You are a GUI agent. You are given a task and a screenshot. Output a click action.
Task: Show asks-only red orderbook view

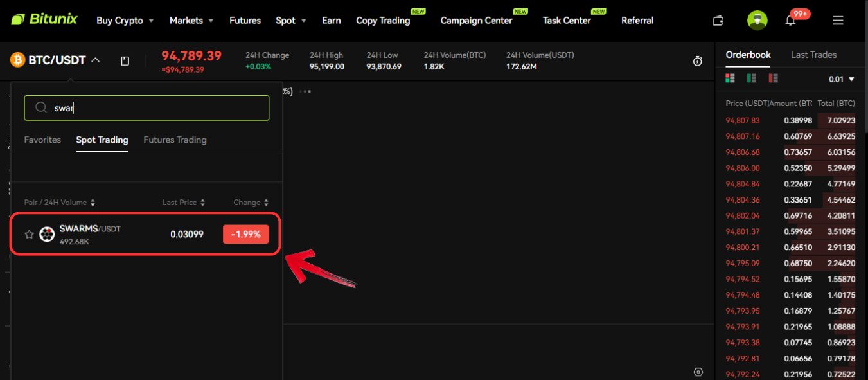(773, 78)
